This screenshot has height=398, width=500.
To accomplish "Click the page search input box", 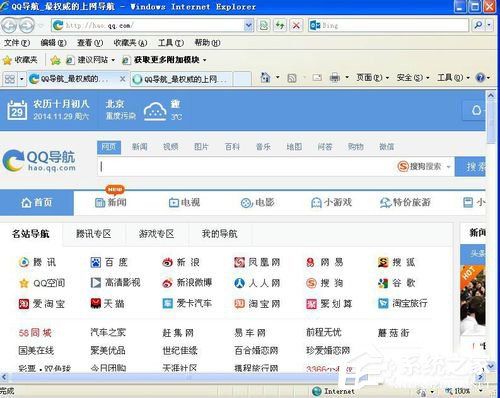I will (x=247, y=166).
